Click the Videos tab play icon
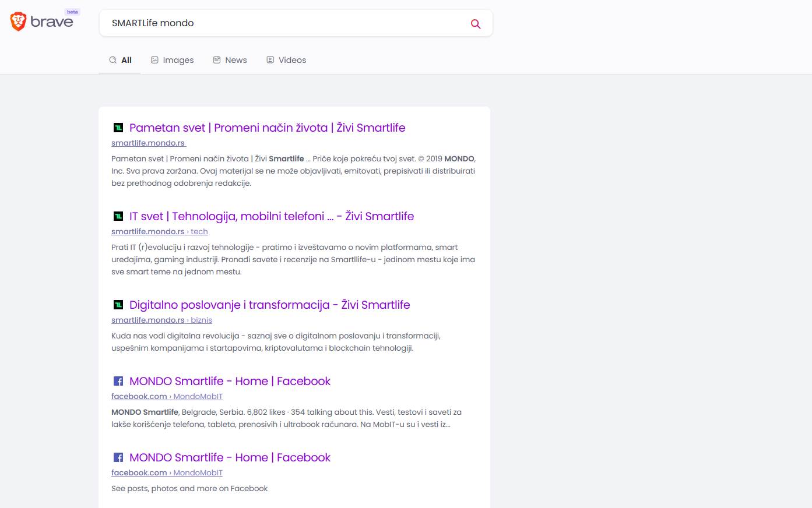Image resolution: width=812 pixels, height=508 pixels. tap(270, 59)
